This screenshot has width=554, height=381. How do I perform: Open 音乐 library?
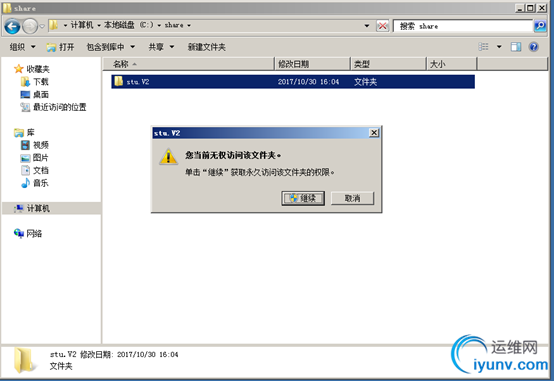click(x=41, y=183)
